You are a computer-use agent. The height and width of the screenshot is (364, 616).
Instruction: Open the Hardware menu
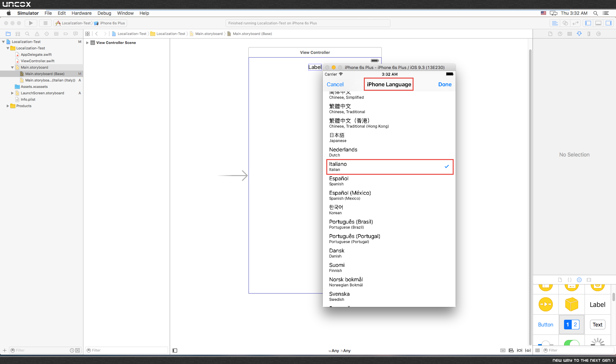81,13
